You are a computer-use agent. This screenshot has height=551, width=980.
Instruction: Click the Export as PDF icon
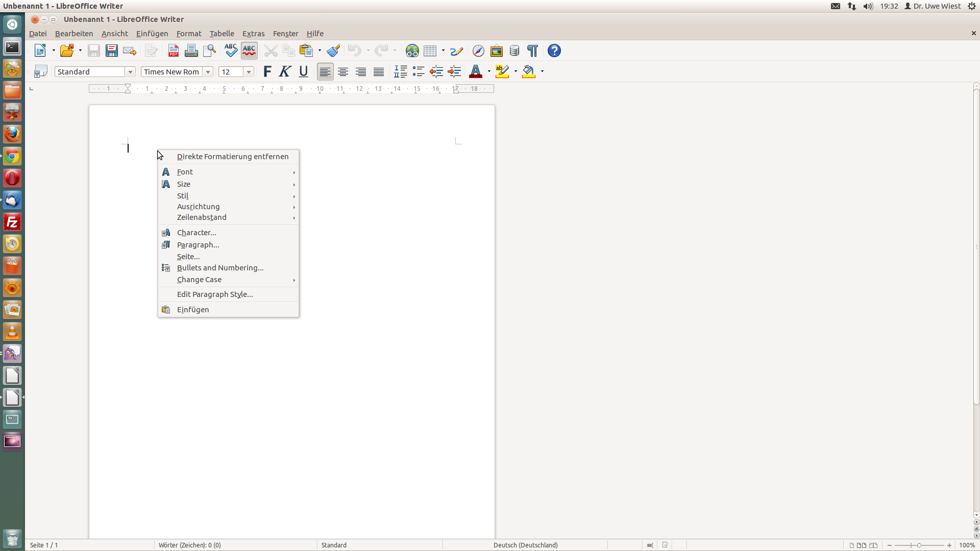[x=174, y=51]
